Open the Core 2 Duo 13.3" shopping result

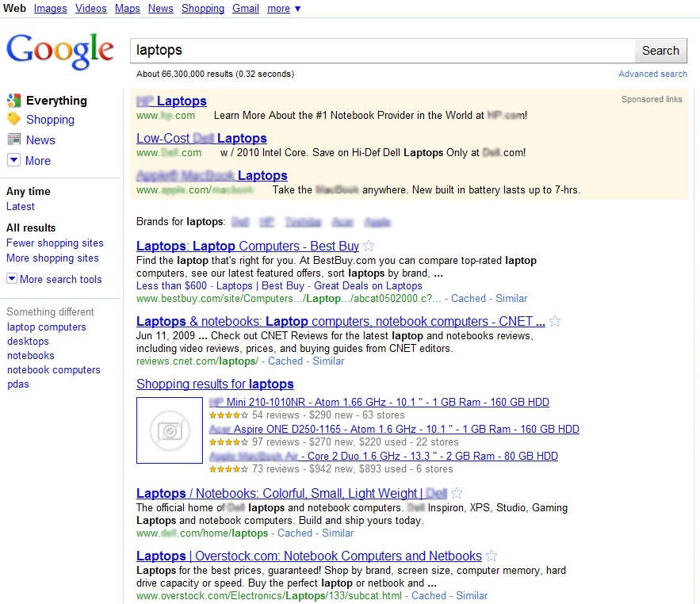(384, 456)
